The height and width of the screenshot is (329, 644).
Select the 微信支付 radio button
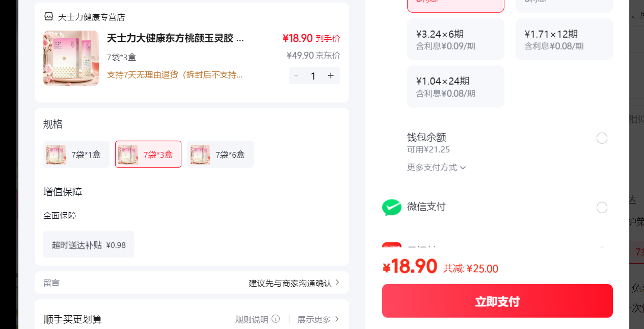[602, 208]
